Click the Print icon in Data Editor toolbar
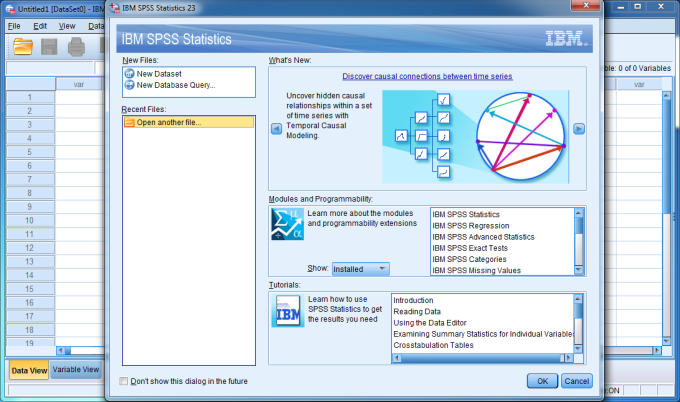The height and width of the screenshot is (402, 680). (76, 46)
